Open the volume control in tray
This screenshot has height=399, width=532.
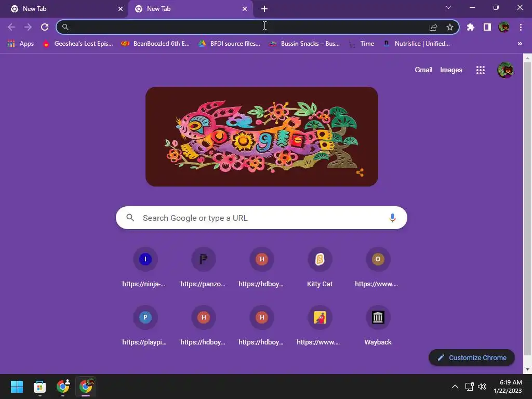(482, 387)
